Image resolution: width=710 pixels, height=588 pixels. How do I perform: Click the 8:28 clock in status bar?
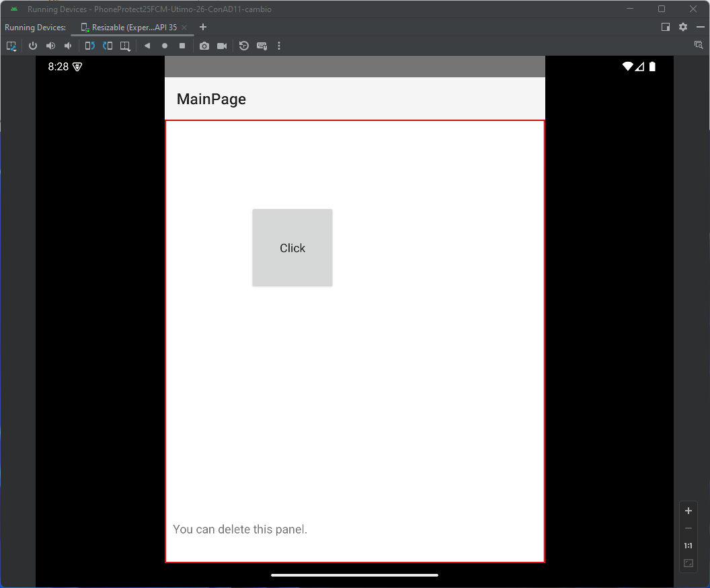(58, 67)
